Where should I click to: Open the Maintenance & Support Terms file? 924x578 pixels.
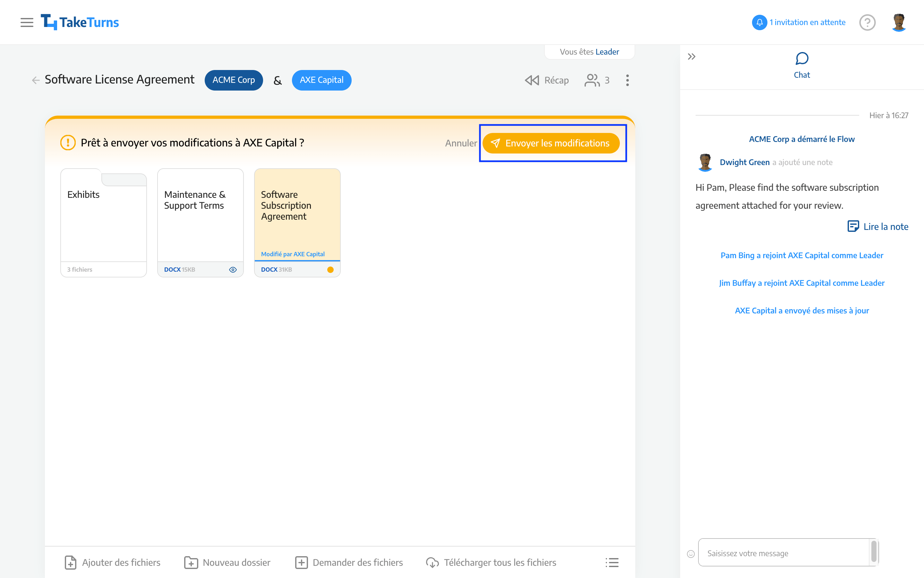201,223
